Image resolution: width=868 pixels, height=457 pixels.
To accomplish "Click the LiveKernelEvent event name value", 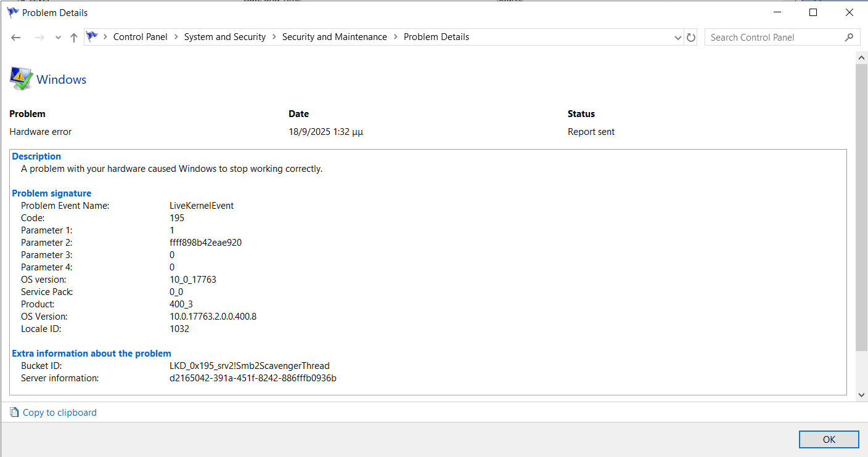I will pyautogui.click(x=202, y=206).
